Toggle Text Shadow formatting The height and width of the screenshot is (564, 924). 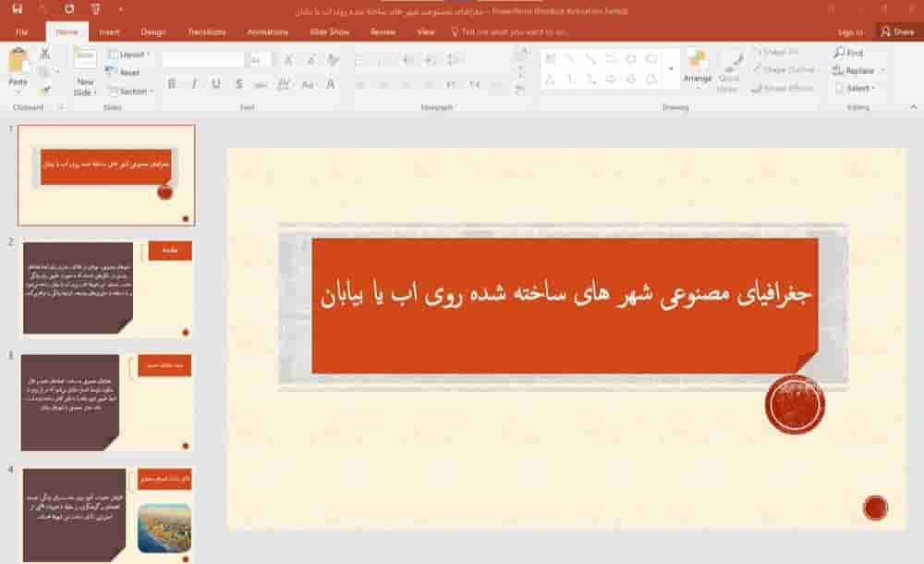238,84
